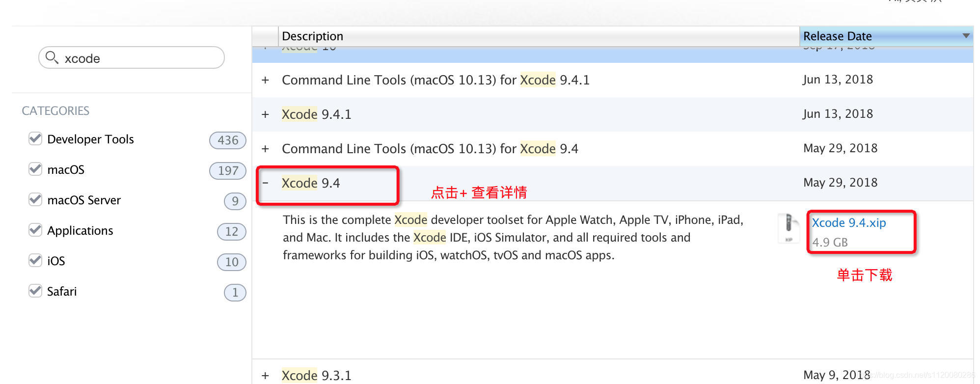Toggle the Safari category checkbox

pos(35,291)
